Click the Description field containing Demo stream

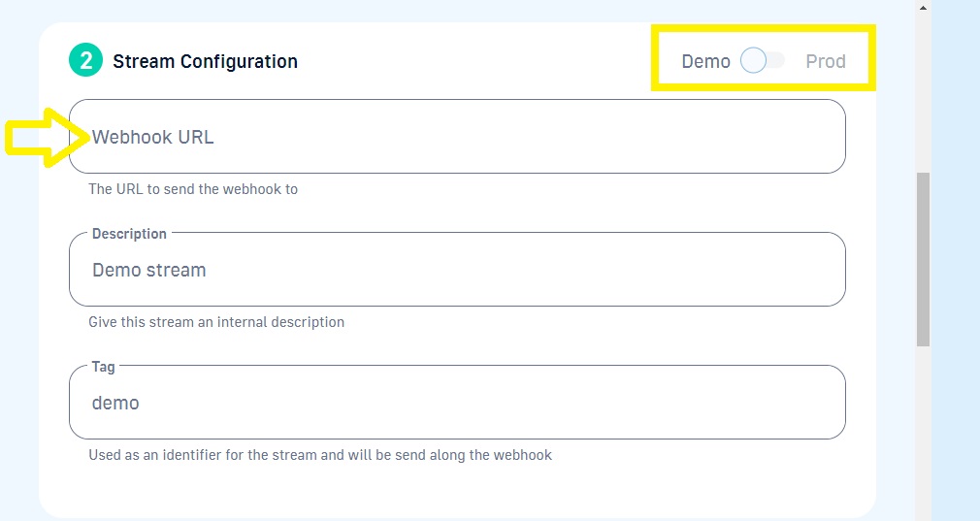coord(457,270)
